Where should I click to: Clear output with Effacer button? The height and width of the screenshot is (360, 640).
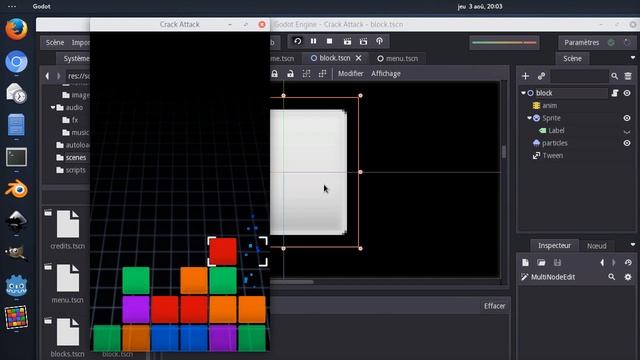click(494, 306)
